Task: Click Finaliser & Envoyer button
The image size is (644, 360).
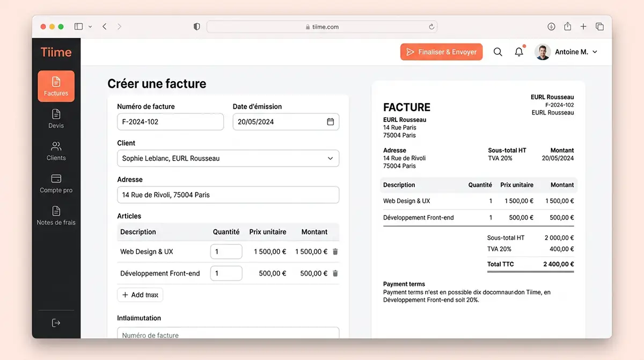Action: tap(441, 52)
